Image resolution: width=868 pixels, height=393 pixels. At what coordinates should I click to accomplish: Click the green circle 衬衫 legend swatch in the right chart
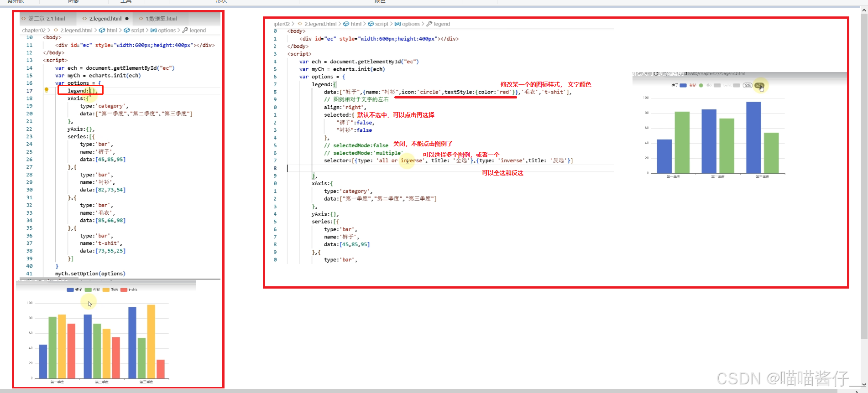(x=701, y=85)
